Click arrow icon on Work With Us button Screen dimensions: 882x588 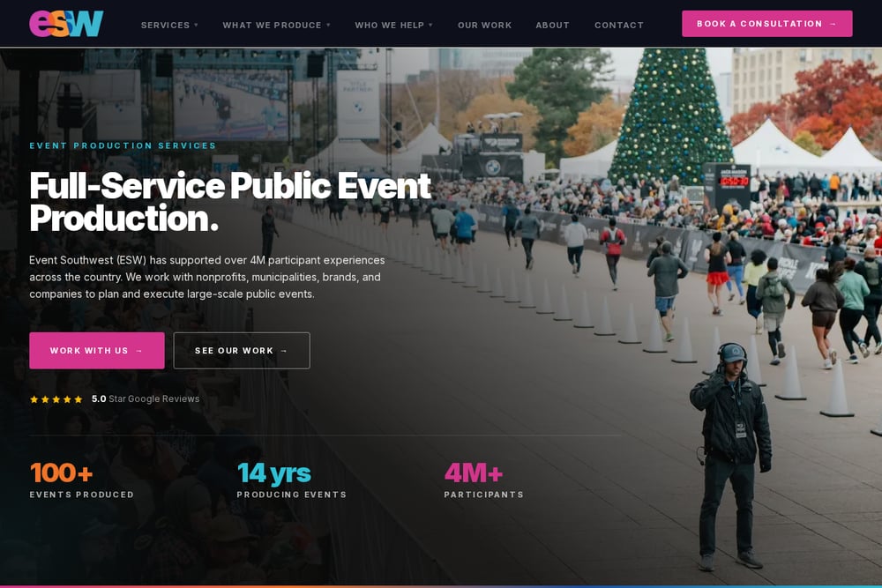(x=139, y=351)
